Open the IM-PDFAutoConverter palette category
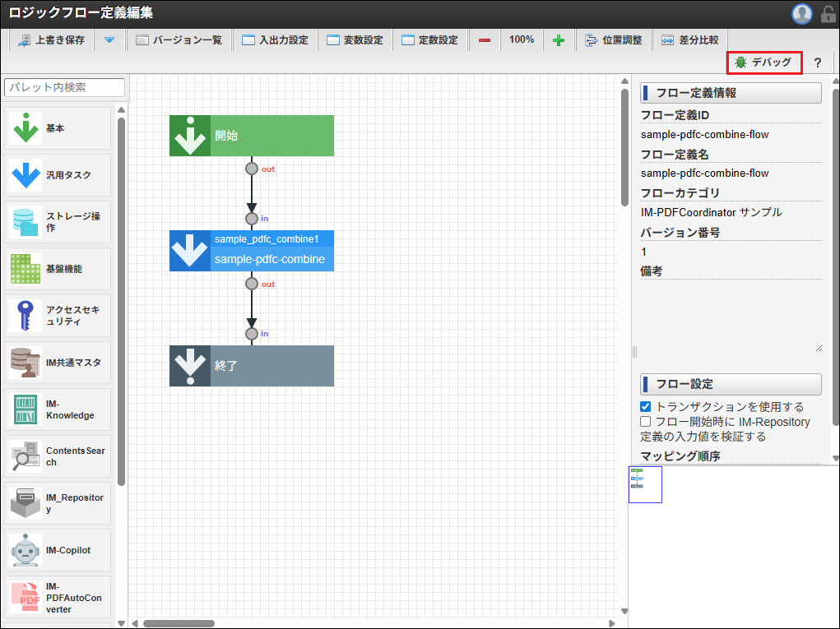 click(58, 598)
